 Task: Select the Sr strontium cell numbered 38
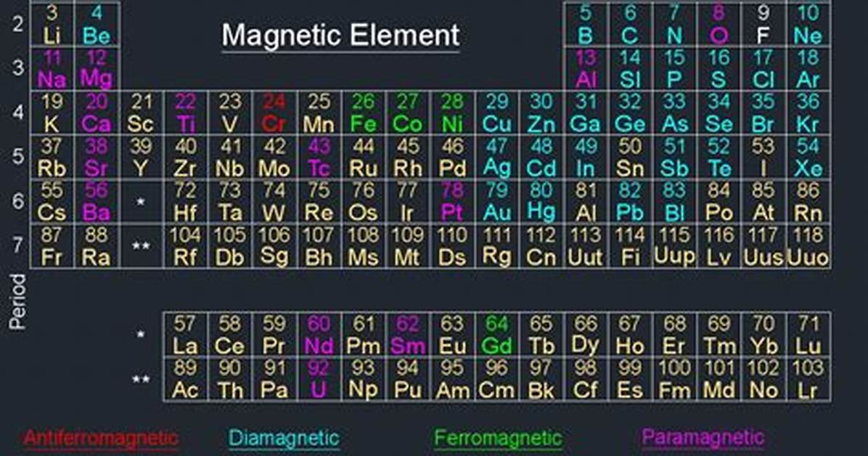(x=97, y=158)
